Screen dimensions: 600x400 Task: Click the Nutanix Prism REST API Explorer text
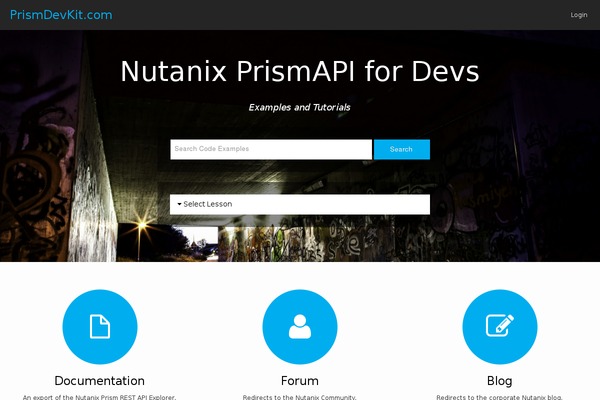pos(99,397)
